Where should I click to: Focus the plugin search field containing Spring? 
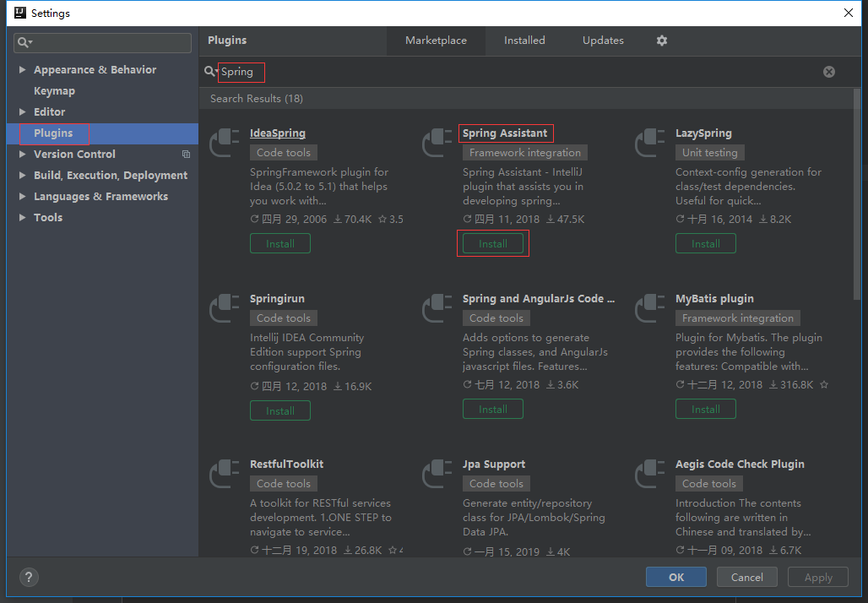click(x=520, y=72)
